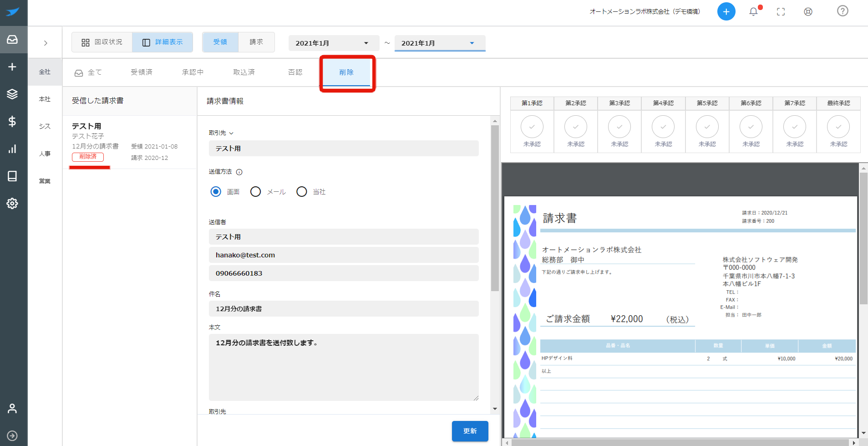
Task: Click the 更新 button
Action: (470, 431)
